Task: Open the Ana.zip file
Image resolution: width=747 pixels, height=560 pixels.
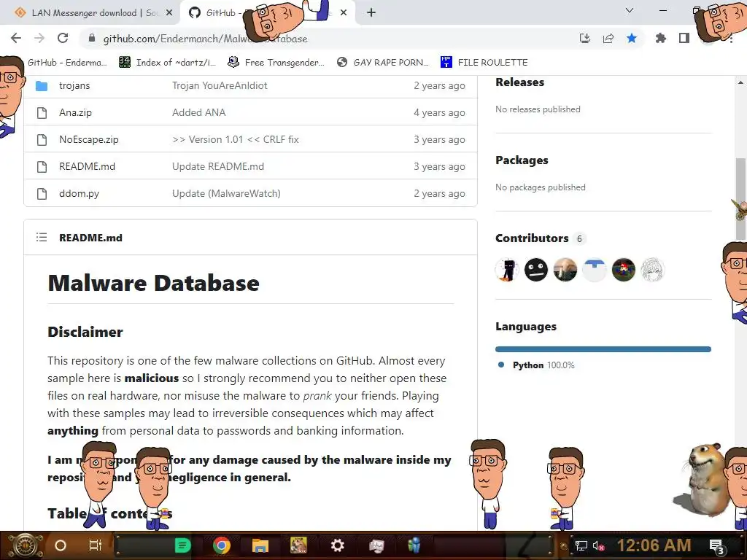Action: [75, 113]
